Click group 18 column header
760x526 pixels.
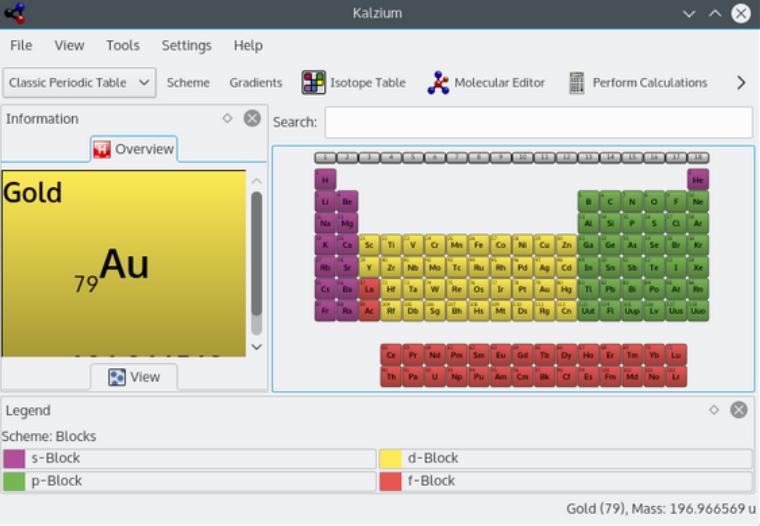point(698,157)
